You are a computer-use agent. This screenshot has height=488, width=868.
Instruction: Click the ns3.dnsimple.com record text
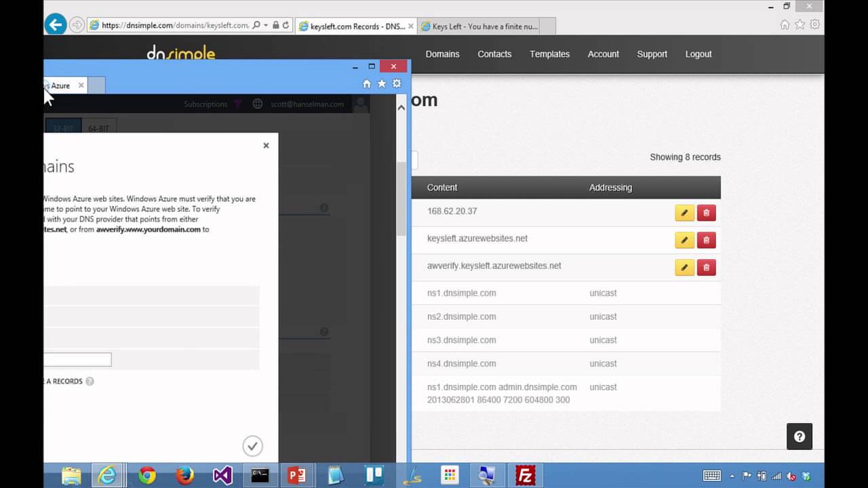461,340
